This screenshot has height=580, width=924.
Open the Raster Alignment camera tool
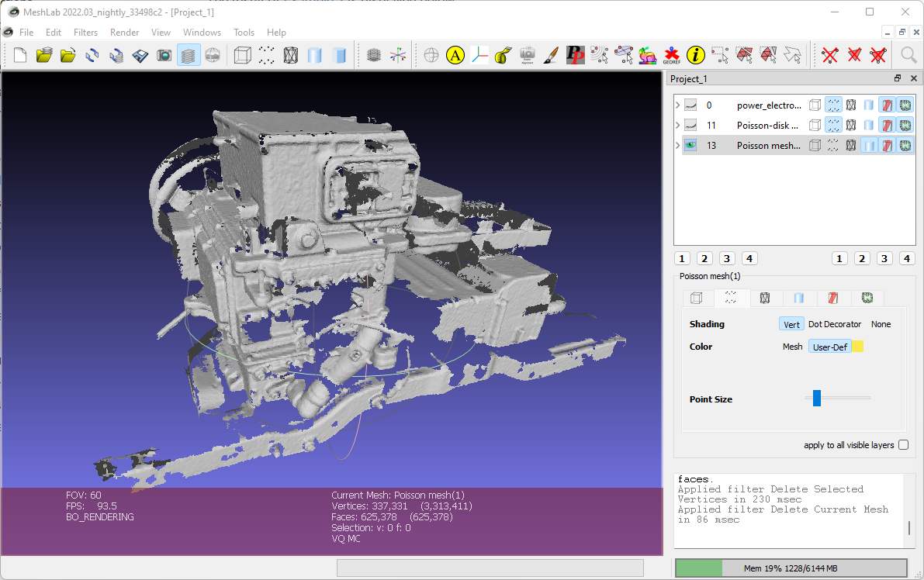[528, 55]
